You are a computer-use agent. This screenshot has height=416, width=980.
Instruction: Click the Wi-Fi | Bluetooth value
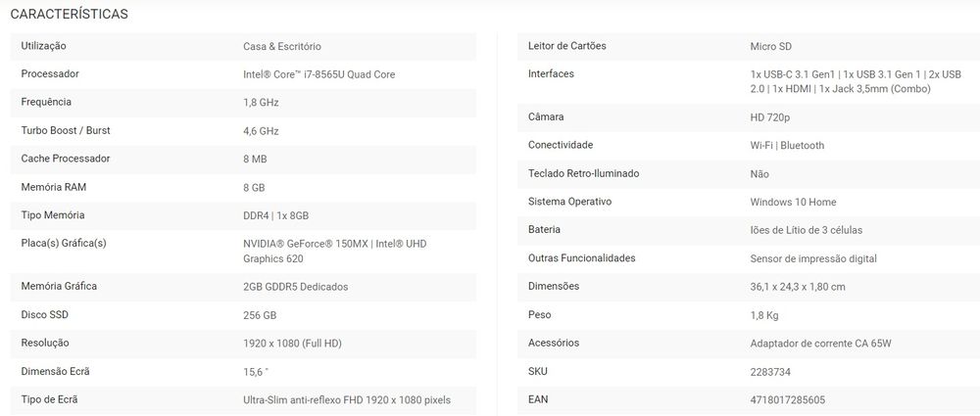point(787,145)
